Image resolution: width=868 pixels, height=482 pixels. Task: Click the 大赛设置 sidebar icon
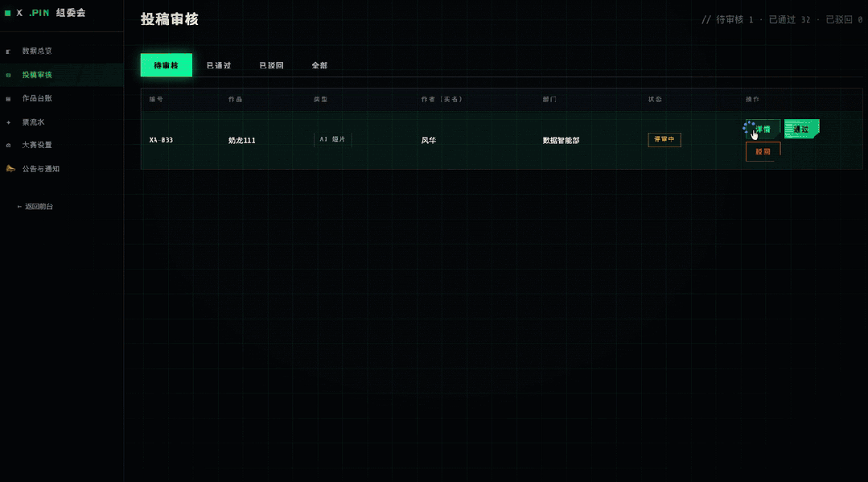(8, 145)
